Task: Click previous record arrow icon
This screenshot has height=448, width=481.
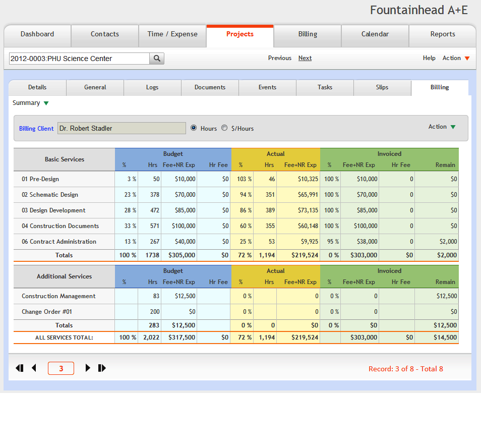Action: coord(34,368)
